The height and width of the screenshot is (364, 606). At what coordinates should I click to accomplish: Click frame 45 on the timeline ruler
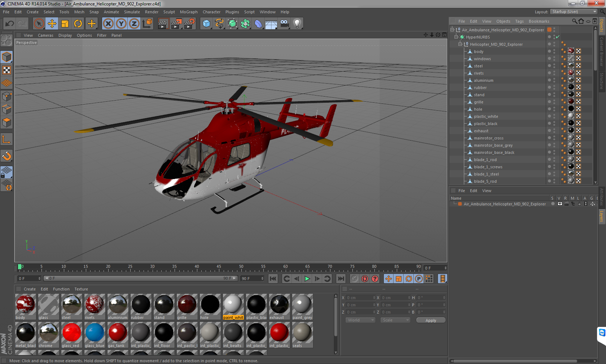tap(219, 267)
